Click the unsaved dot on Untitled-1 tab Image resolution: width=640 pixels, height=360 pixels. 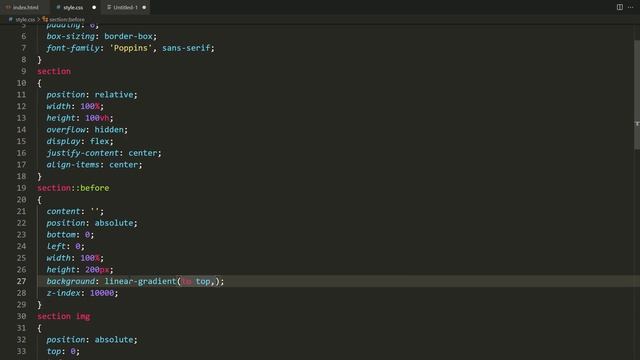pos(144,7)
